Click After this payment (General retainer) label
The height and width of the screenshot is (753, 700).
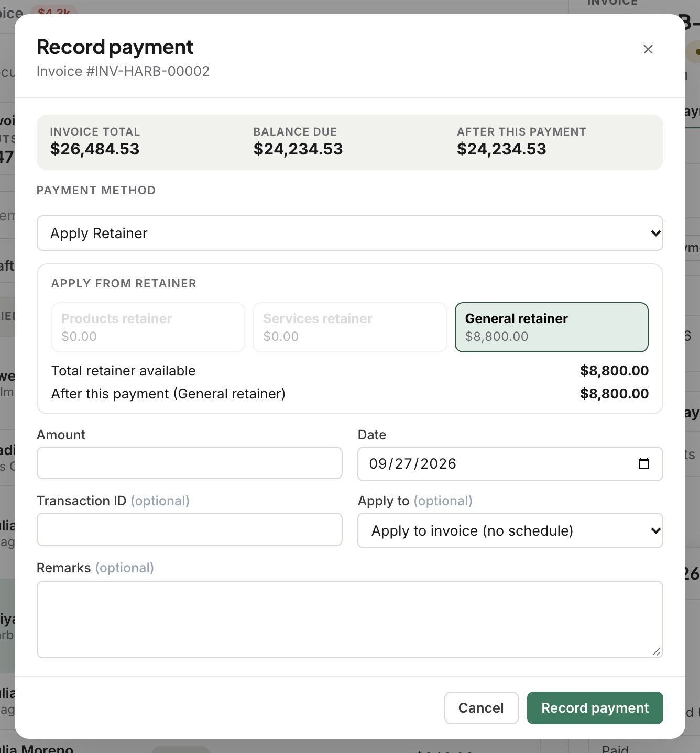click(168, 394)
